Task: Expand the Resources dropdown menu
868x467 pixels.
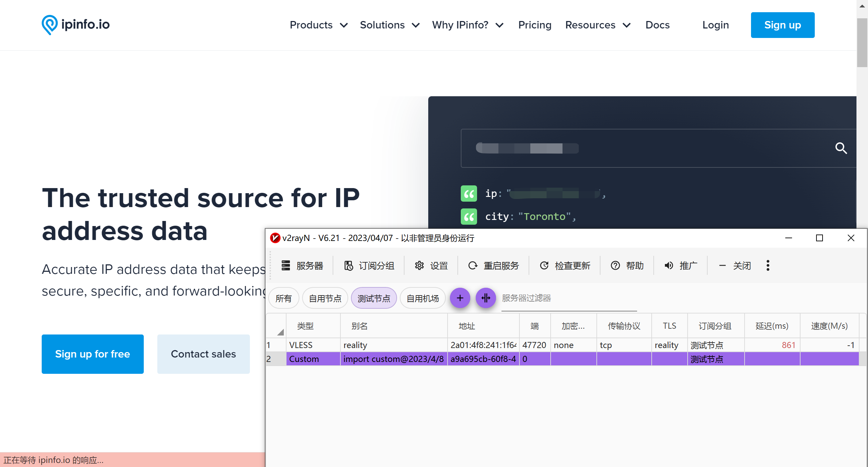Action: pyautogui.click(x=598, y=25)
